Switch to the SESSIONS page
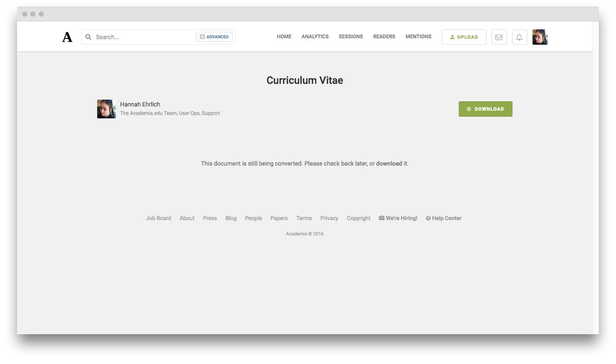 coord(351,37)
